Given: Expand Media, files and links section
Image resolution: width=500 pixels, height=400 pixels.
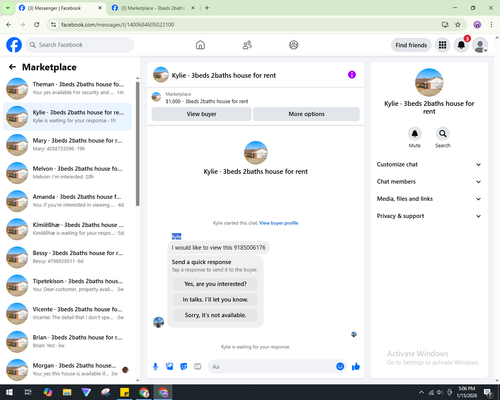Looking at the screenshot, I should click(x=429, y=199).
